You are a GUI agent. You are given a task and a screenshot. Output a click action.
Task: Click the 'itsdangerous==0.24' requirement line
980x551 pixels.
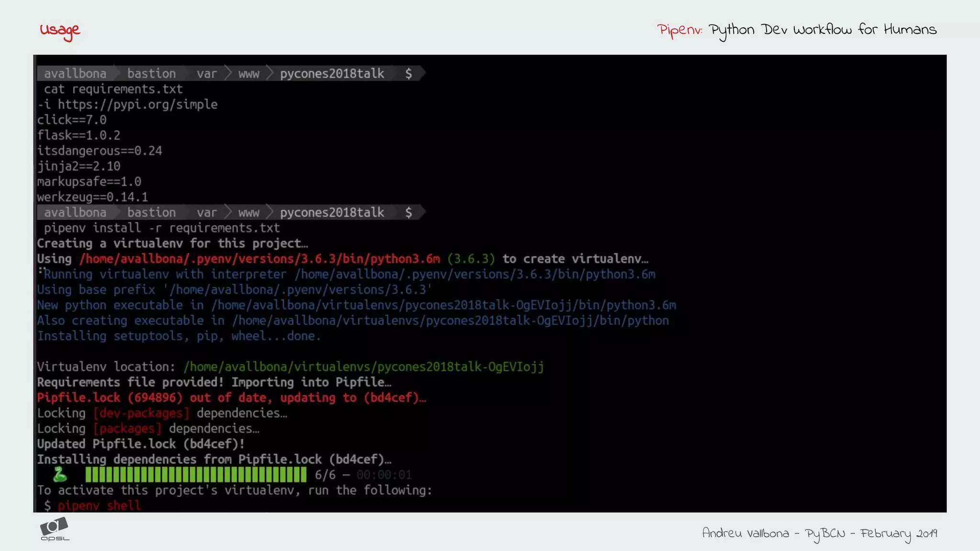coord(100,151)
